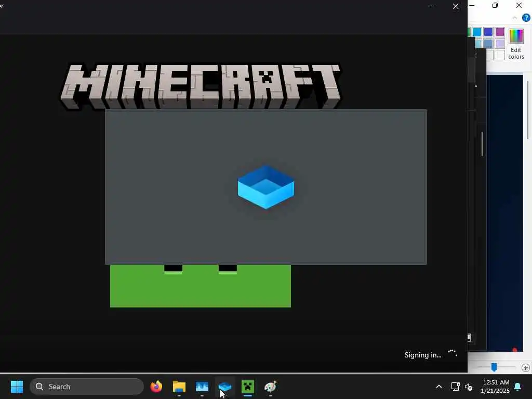Screen dimensions: 532x399
Task: Open the clock showing 12:51 AM
Action: pos(495,387)
